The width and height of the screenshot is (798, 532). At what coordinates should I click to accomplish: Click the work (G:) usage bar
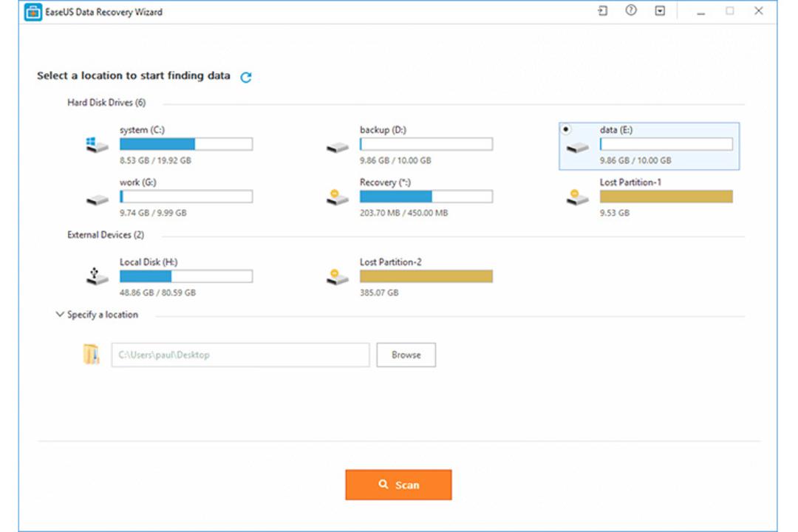tap(186, 197)
